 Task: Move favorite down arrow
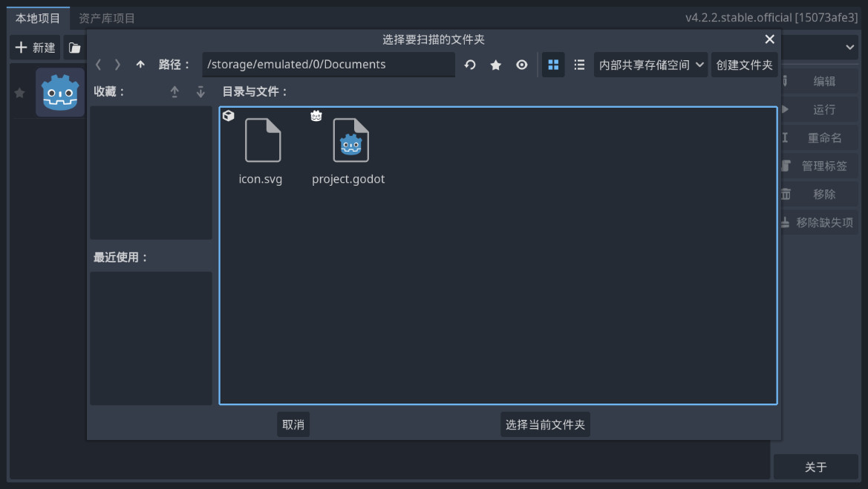[x=200, y=91]
